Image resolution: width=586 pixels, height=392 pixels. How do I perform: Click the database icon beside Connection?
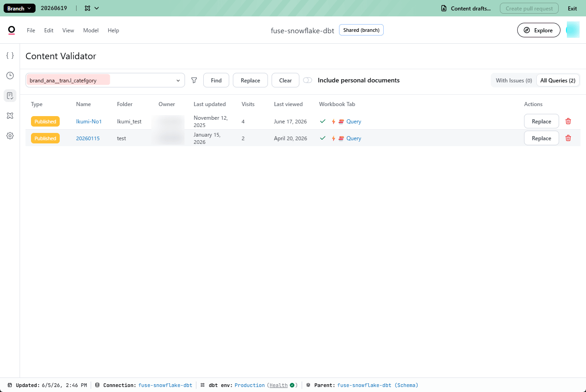97,385
